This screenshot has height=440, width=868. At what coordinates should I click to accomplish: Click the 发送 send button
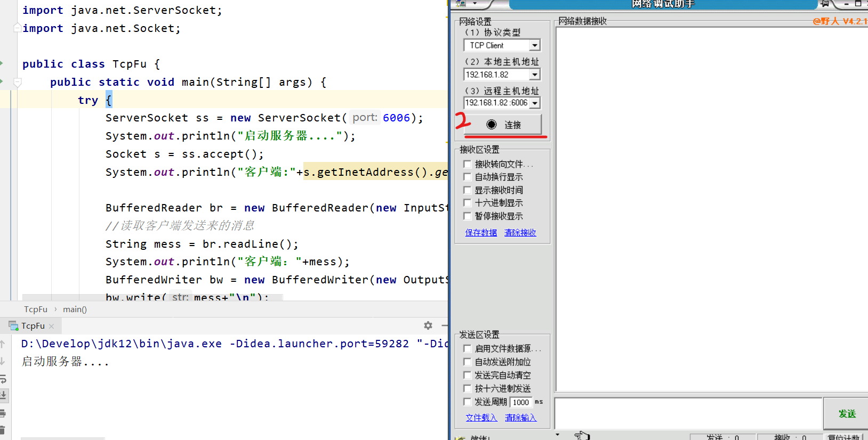pyautogui.click(x=846, y=413)
